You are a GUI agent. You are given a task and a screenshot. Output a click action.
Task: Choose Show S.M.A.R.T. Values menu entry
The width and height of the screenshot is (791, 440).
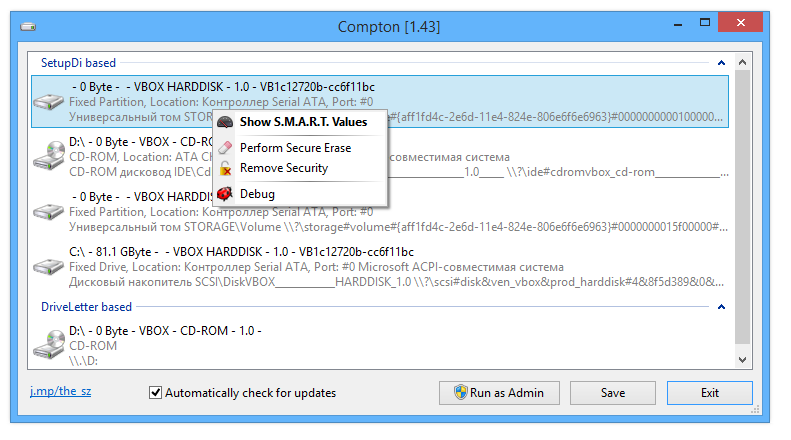click(303, 123)
